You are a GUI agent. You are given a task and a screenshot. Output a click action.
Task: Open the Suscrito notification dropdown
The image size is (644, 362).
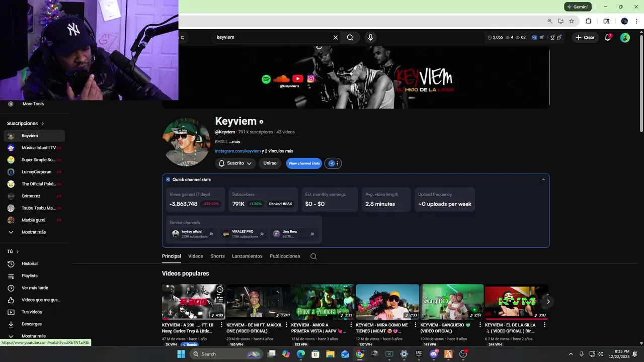235,163
